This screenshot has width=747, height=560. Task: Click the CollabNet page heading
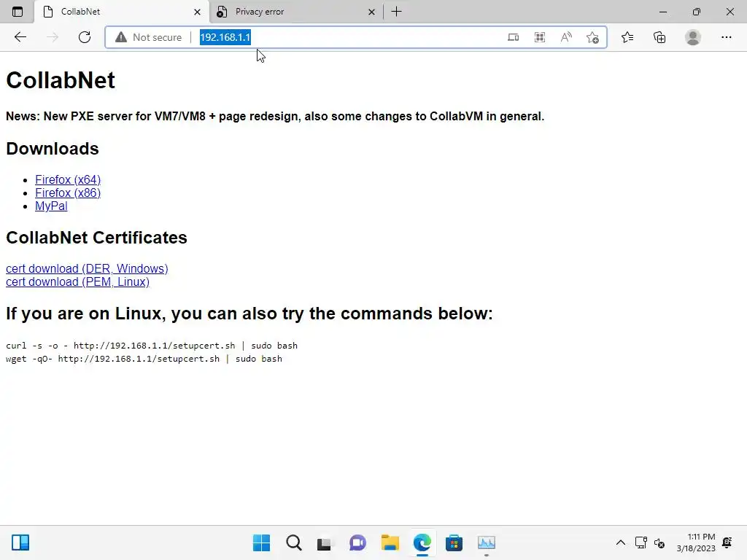61,80
